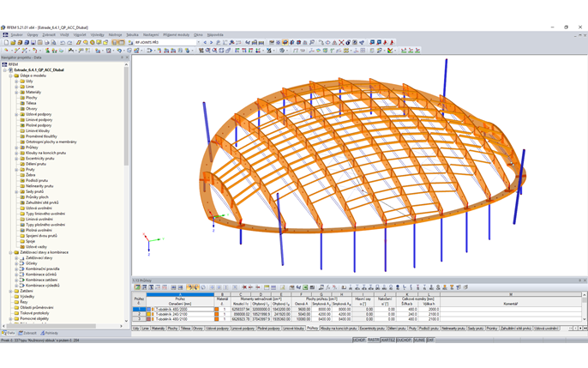Toggle DXF in status bar

pyautogui.click(x=430, y=340)
